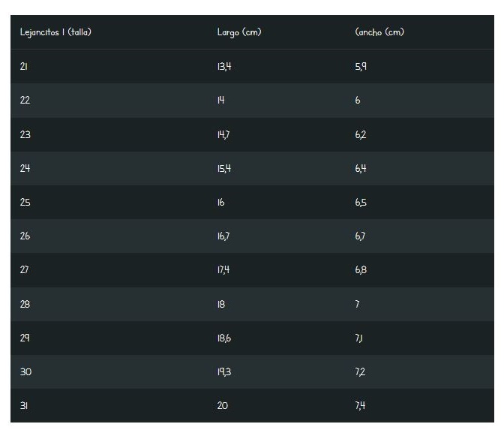Click the '(ancho (cm)' column header
The image size is (504, 430).
tap(379, 32)
